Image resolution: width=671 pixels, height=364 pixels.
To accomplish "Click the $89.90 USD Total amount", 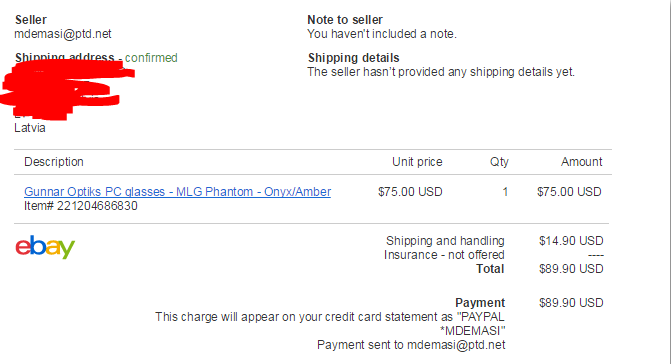I will click(571, 269).
